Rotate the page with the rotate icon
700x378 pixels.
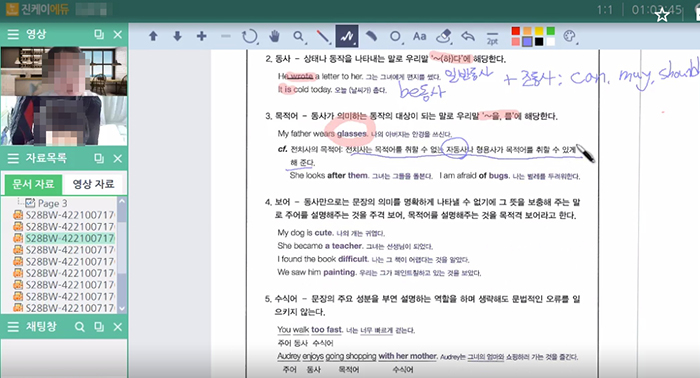point(250,37)
